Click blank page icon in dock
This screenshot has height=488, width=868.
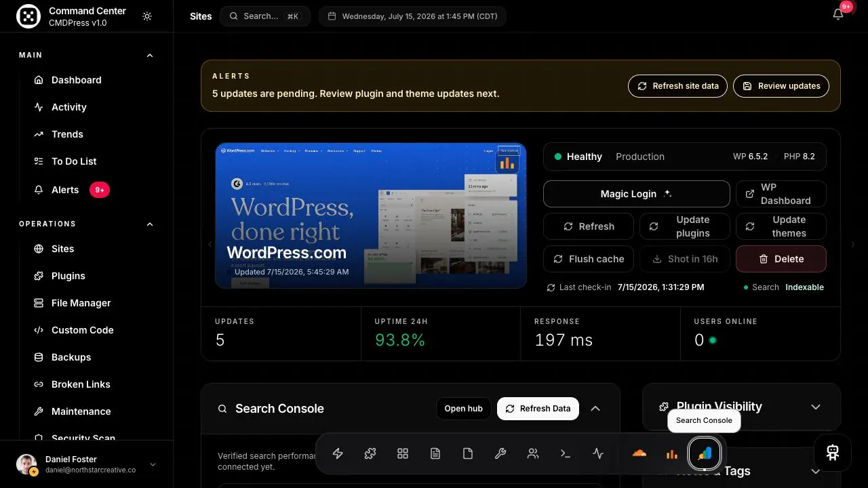point(468,453)
